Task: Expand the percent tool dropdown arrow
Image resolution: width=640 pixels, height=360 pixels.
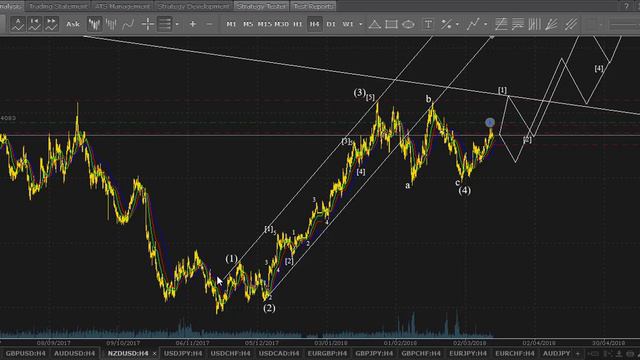Action: pyautogui.click(x=457, y=24)
